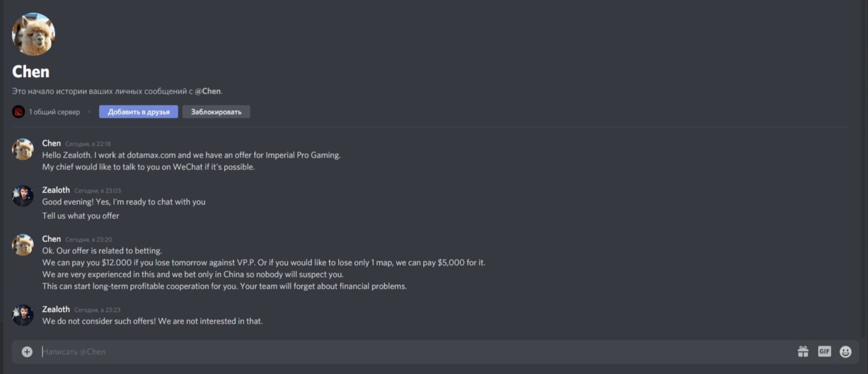The image size is (868, 374).
Task: Click the plus attach file icon
Action: coord(27,351)
